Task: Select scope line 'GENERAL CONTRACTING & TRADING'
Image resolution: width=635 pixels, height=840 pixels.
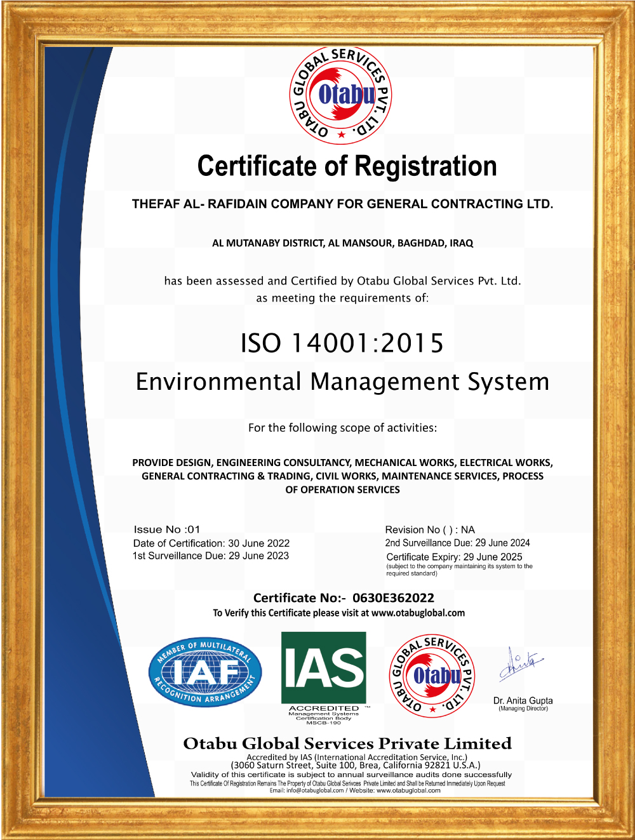Action: coord(343,476)
